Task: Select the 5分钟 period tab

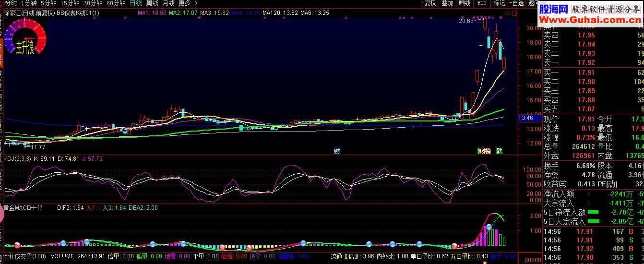Action: (x=48, y=3)
